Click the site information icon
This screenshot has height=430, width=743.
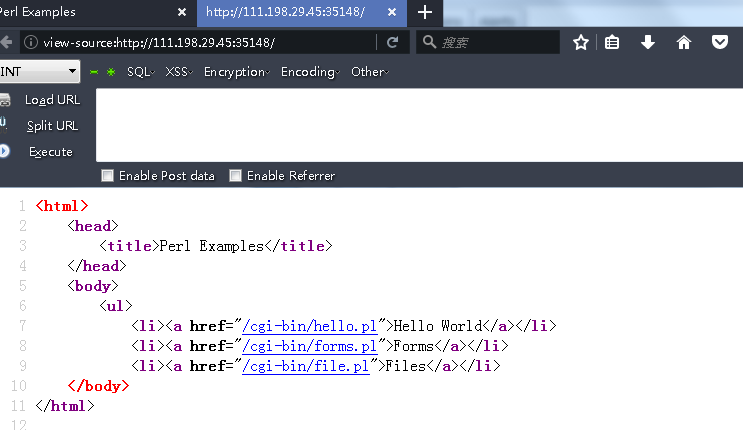coord(30,42)
